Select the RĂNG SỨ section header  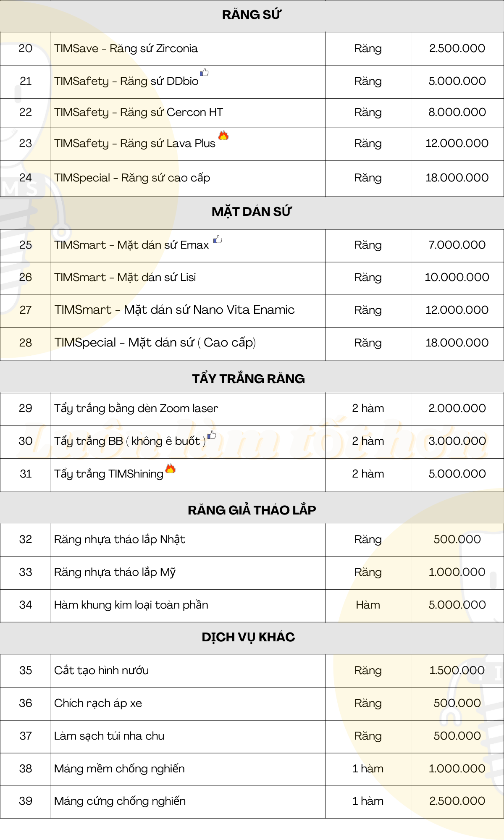coord(252,15)
